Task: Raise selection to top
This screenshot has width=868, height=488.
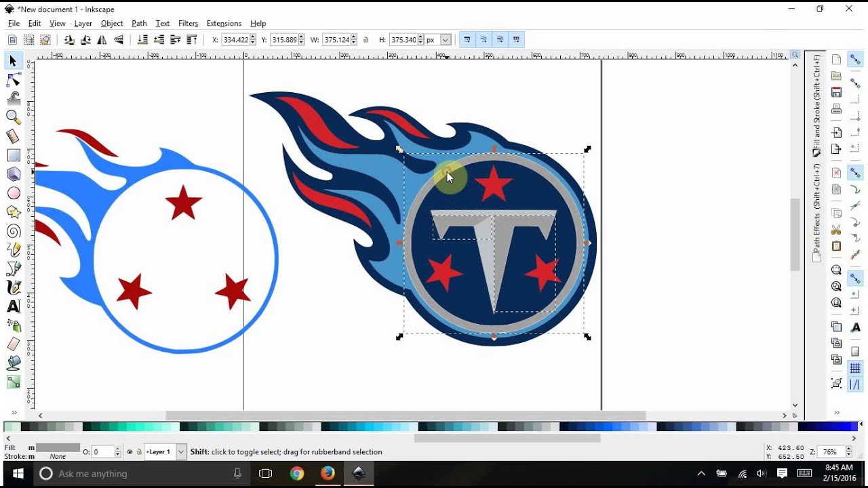Action: 192,40
